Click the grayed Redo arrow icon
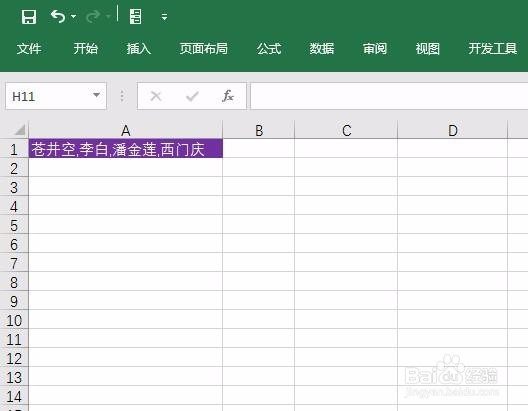The image size is (528, 411). pyautogui.click(x=93, y=16)
